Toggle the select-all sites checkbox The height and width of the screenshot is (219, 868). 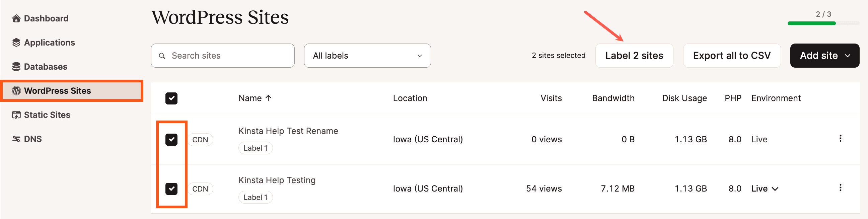[x=171, y=98]
